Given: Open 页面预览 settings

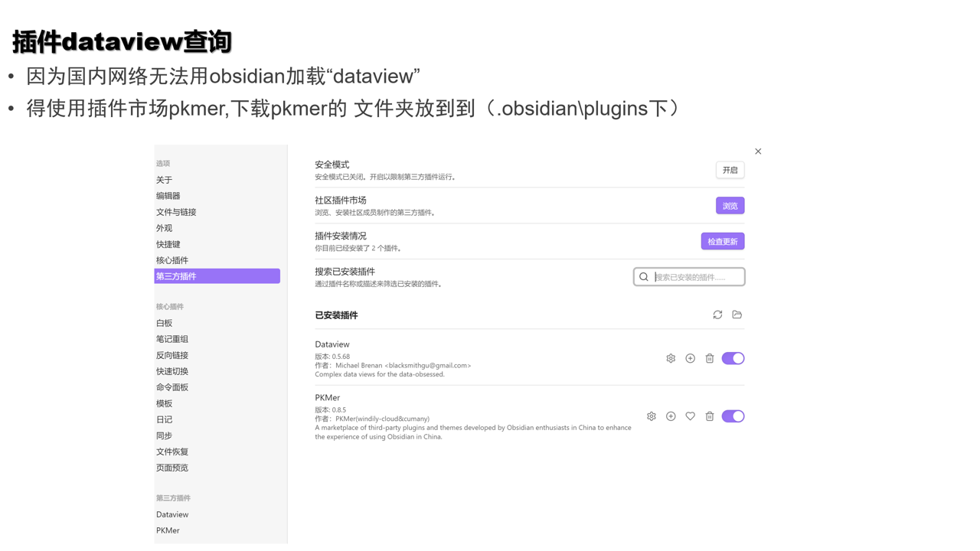Looking at the screenshot, I should coord(172,468).
